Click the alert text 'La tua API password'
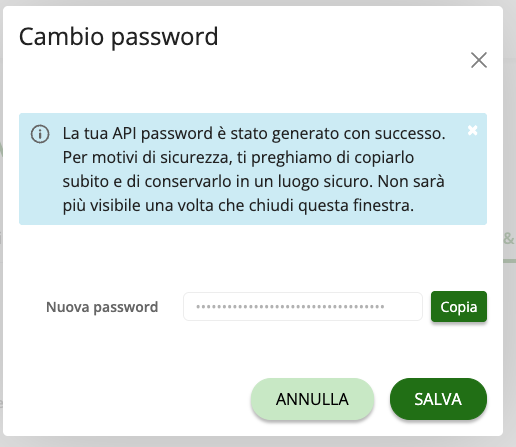This screenshot has width=516, height=447. (x=138, y=134)
